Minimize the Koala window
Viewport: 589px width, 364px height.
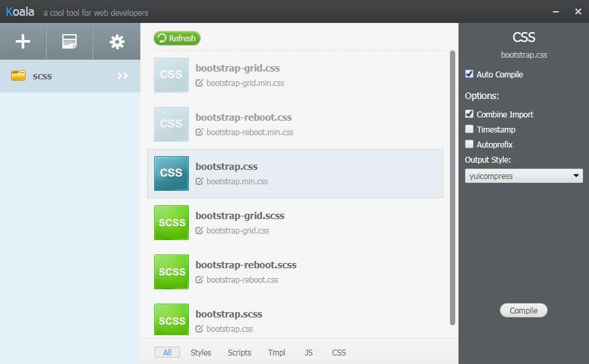coord(556,12)
